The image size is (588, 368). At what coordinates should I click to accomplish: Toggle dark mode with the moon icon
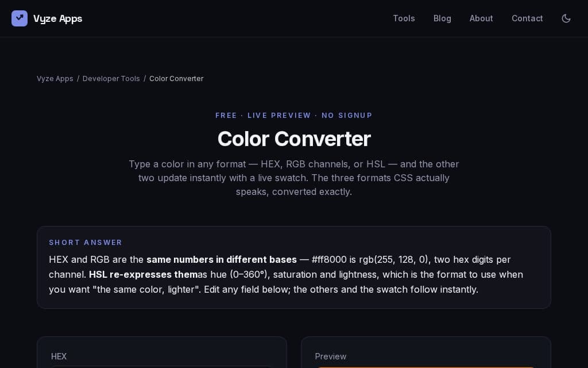coord(566,18)
